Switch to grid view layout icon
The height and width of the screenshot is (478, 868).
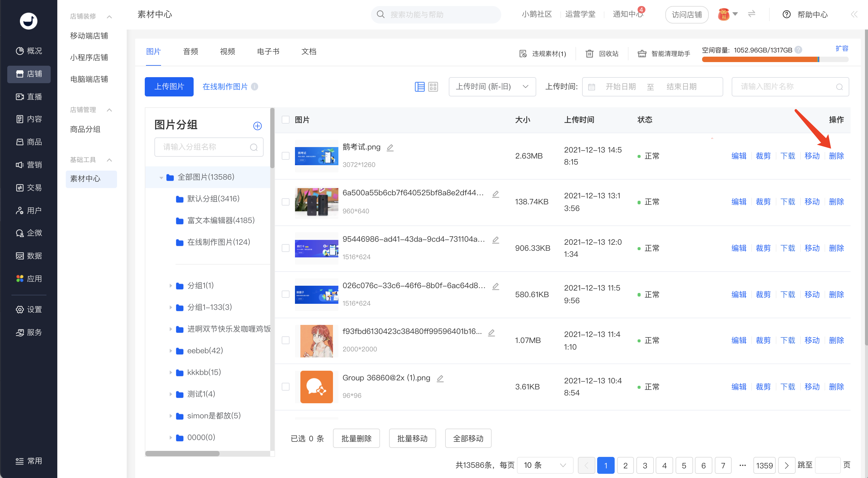coord(433,87)
